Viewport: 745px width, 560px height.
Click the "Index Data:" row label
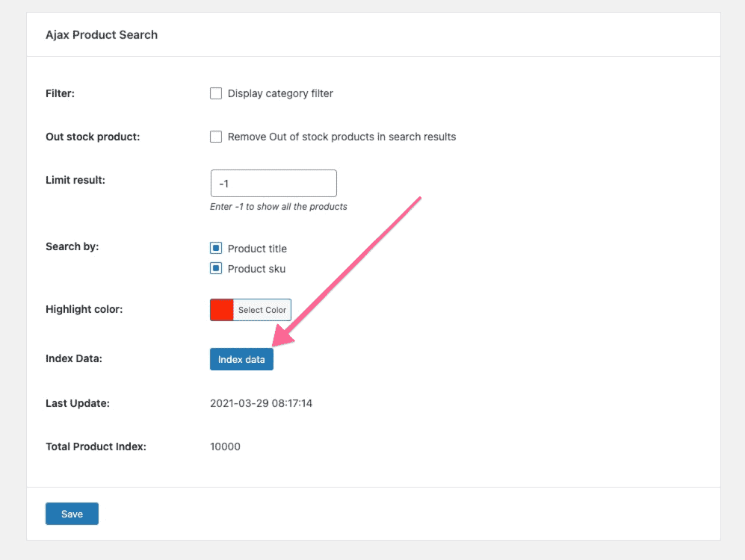74,358
